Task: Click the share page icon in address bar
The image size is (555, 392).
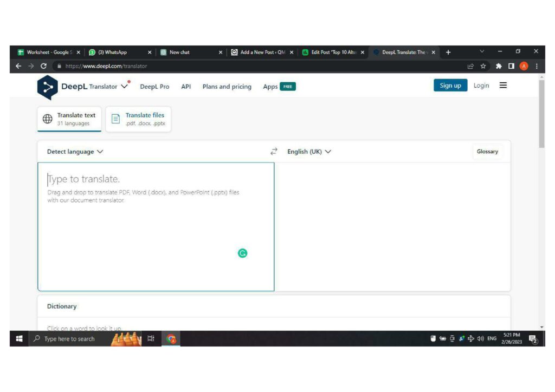Action: click(x=470, y=66)
